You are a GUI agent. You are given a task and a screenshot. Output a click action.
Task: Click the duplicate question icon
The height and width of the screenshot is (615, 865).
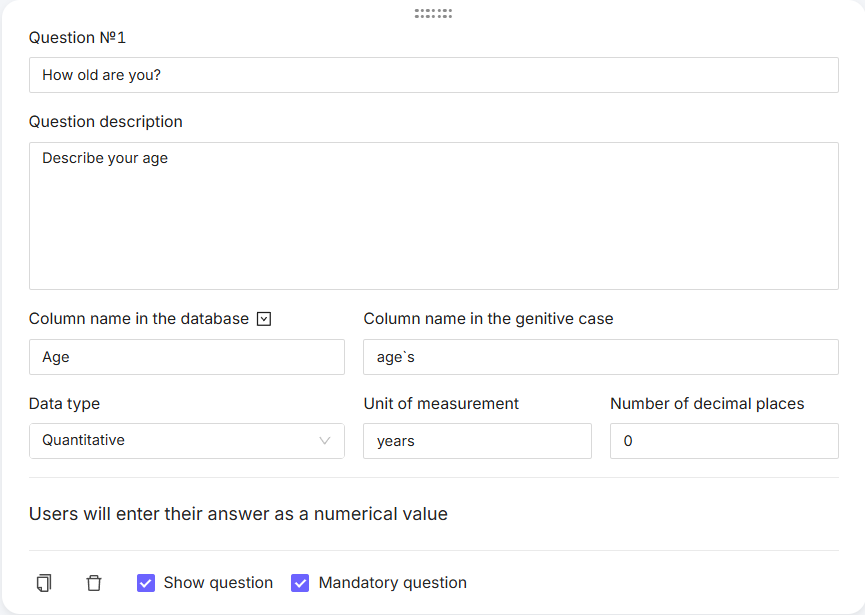pyautogui.click(x=44, y=583)
